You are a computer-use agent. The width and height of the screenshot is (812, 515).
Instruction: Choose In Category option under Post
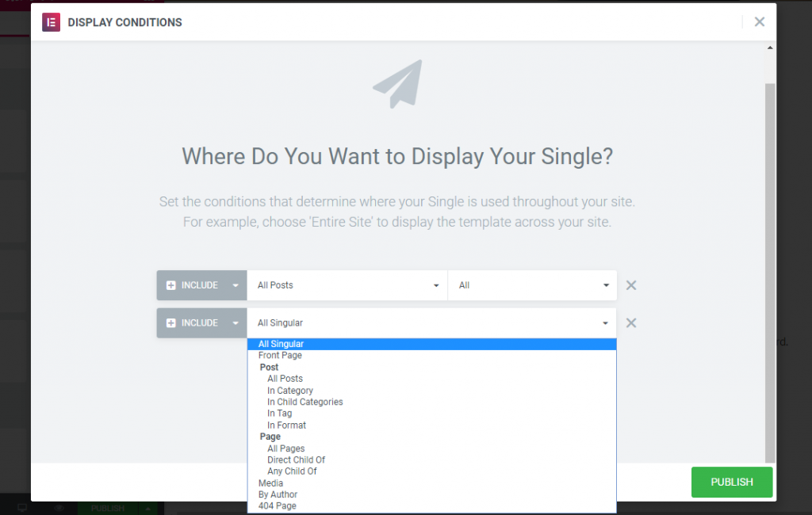click(290, 391)
